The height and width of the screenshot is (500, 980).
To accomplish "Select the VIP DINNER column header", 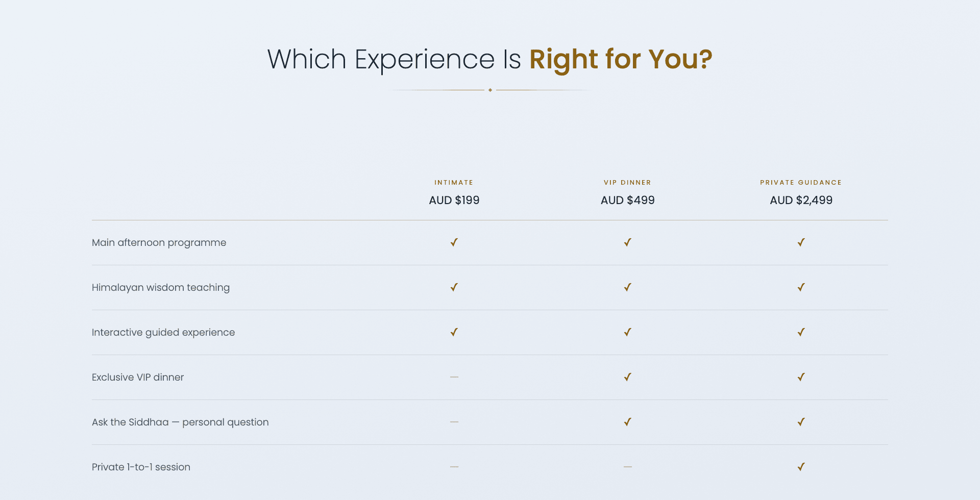I will [x=627, y=183].
